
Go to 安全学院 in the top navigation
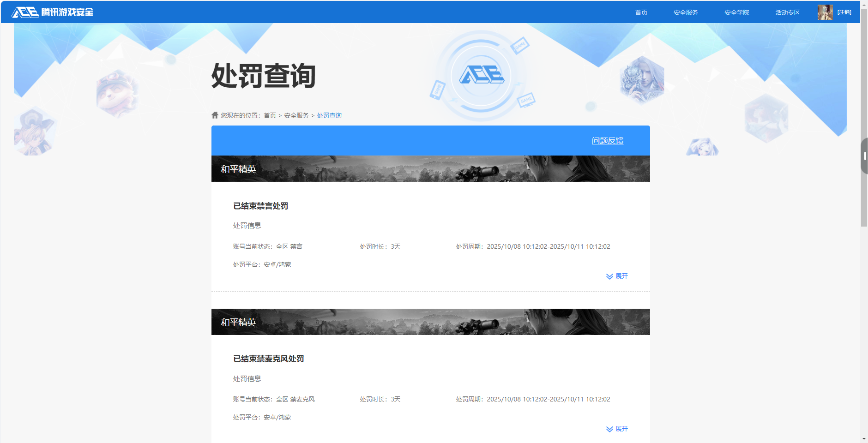point(736,12)
